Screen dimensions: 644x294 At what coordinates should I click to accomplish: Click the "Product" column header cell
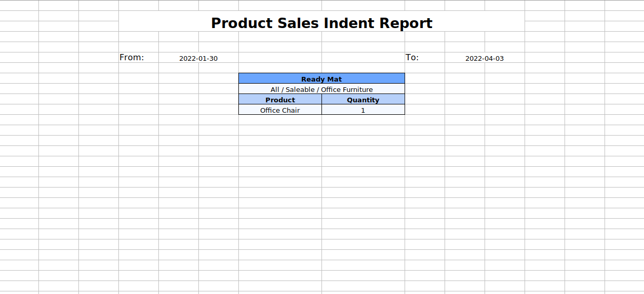(280, 100)
